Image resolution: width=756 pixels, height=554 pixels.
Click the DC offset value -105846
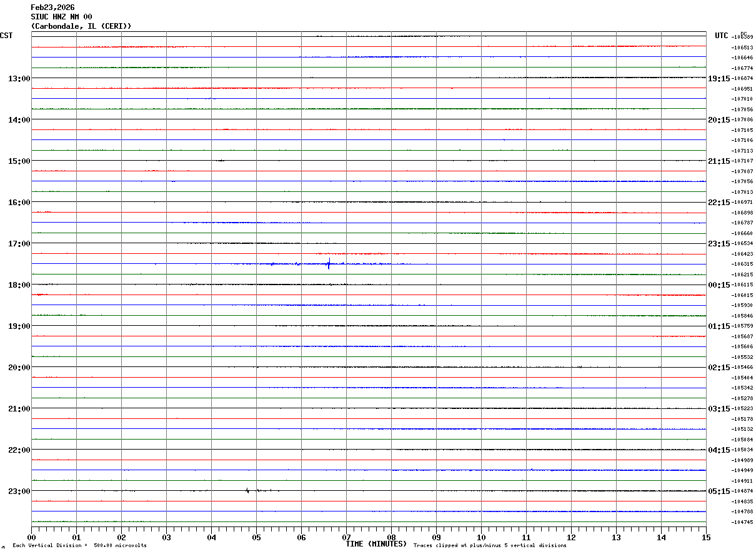[x=742, y=316]
